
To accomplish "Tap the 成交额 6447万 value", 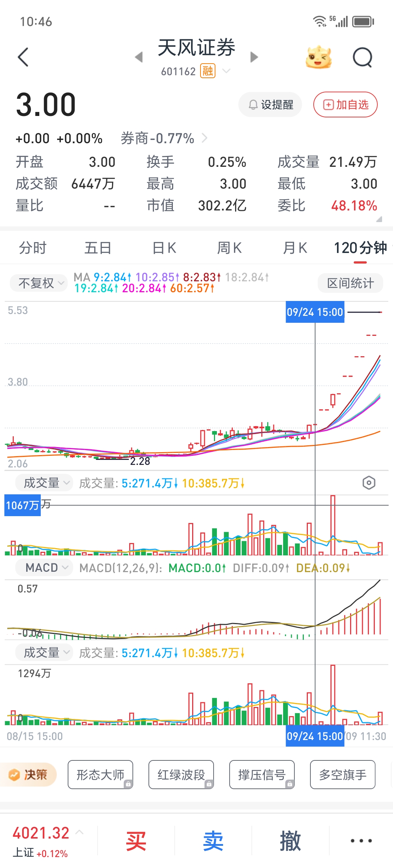I will (93, 184).
